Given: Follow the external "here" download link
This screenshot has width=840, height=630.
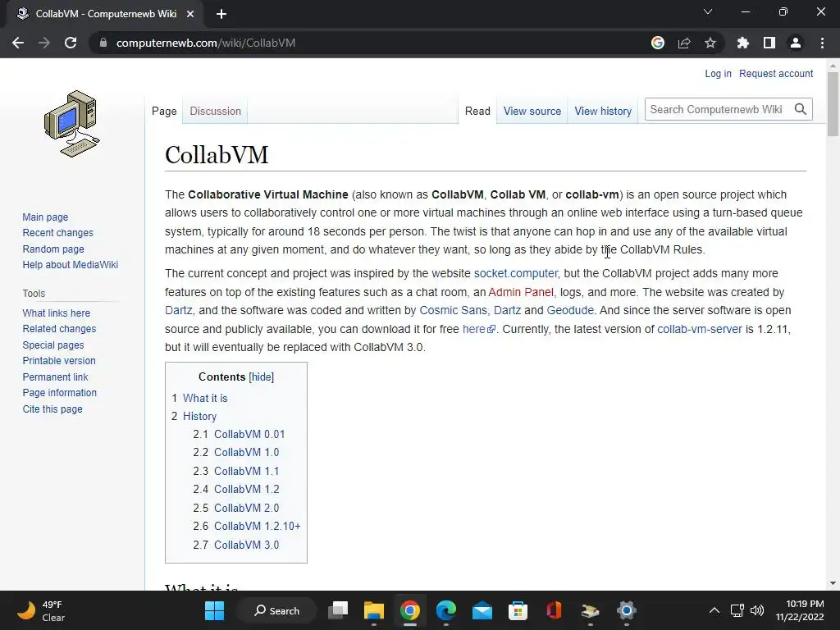Looking at the screenshot, I should (x=478, y=329).
